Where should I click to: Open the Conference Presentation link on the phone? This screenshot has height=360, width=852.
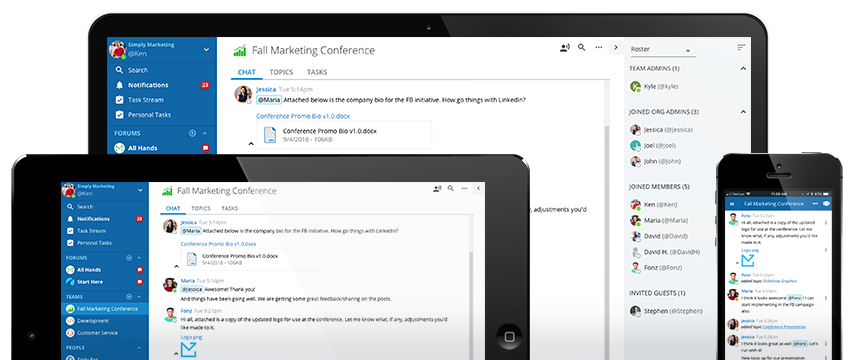(x=784, y=327)
